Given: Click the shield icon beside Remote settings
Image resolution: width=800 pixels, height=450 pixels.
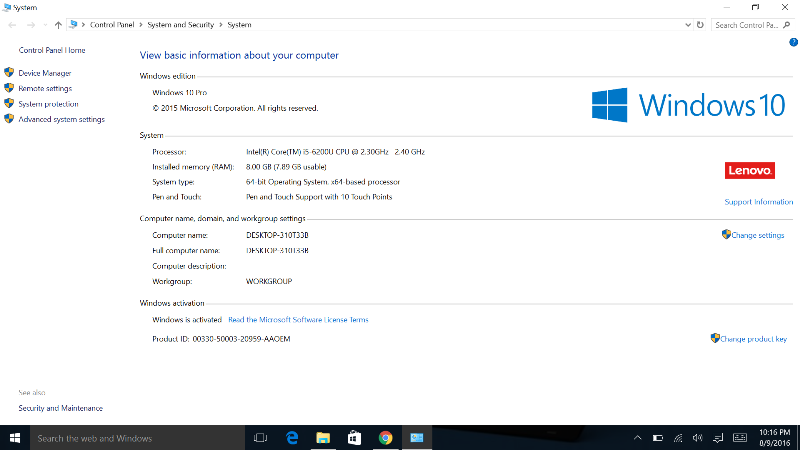Looking at the screenshot, I should click(9, 88).
